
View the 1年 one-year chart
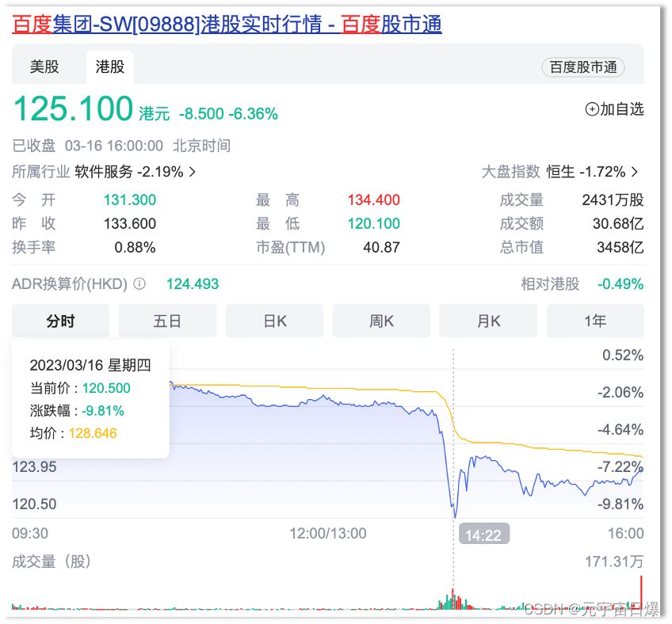pyautogui.click(x=595, y=321)
